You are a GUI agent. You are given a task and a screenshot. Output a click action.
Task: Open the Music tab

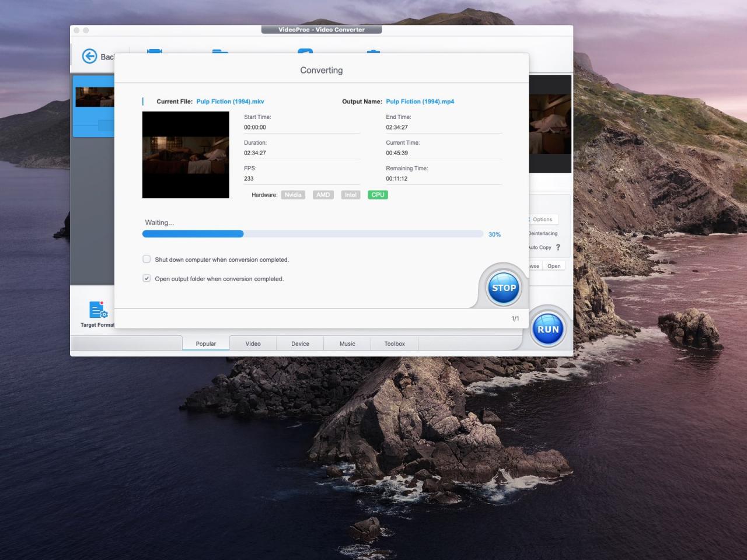tap(347, 344)
